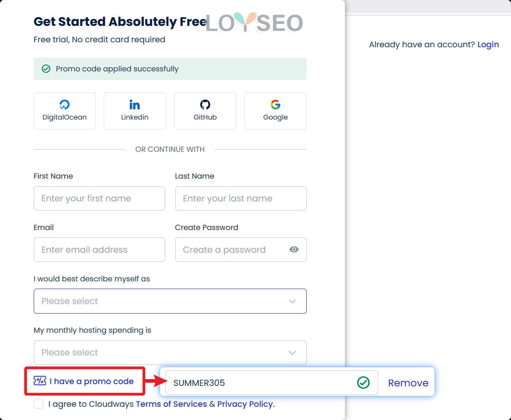Sign up with the LinkedIn icon
This screenshot has width=511, height=420.
tap(135, 105)
